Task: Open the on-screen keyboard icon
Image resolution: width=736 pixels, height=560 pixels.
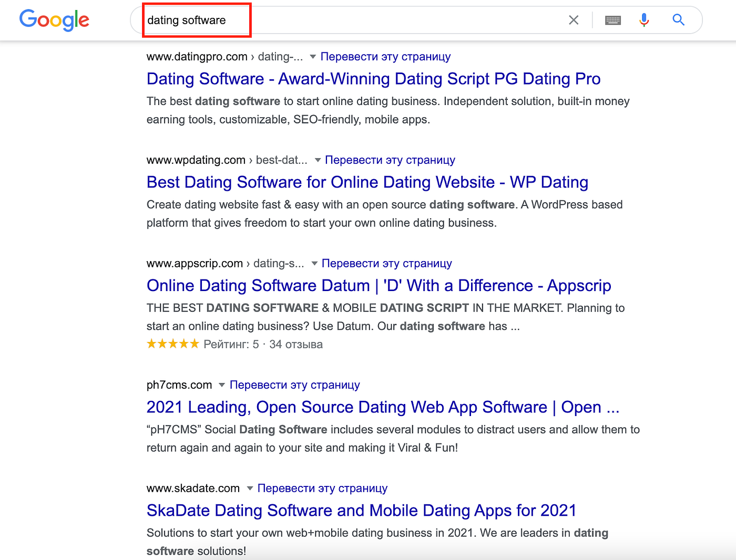Action: click(x=613, y=20)
